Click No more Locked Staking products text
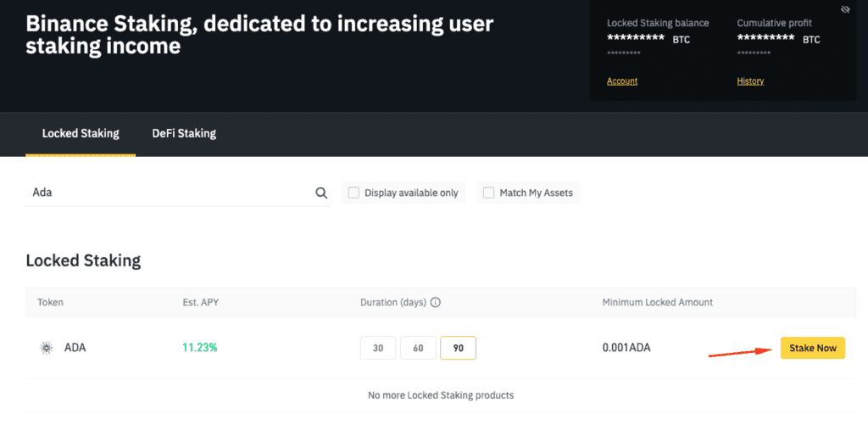 pyautogui.click(x=441, y=395)
